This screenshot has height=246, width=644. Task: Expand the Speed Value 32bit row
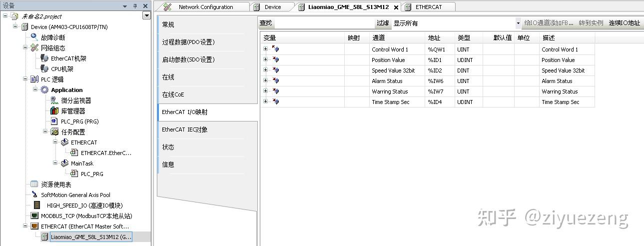(265, 70)
